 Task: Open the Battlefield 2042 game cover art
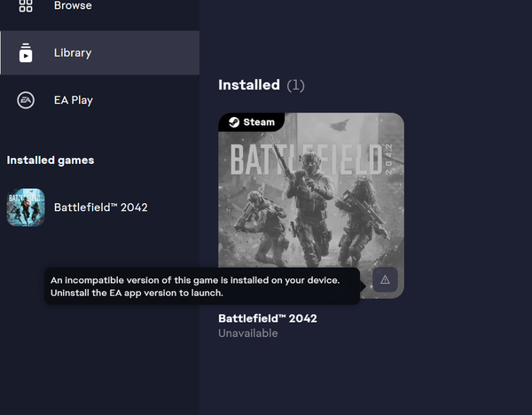click(x=311, y=206)
